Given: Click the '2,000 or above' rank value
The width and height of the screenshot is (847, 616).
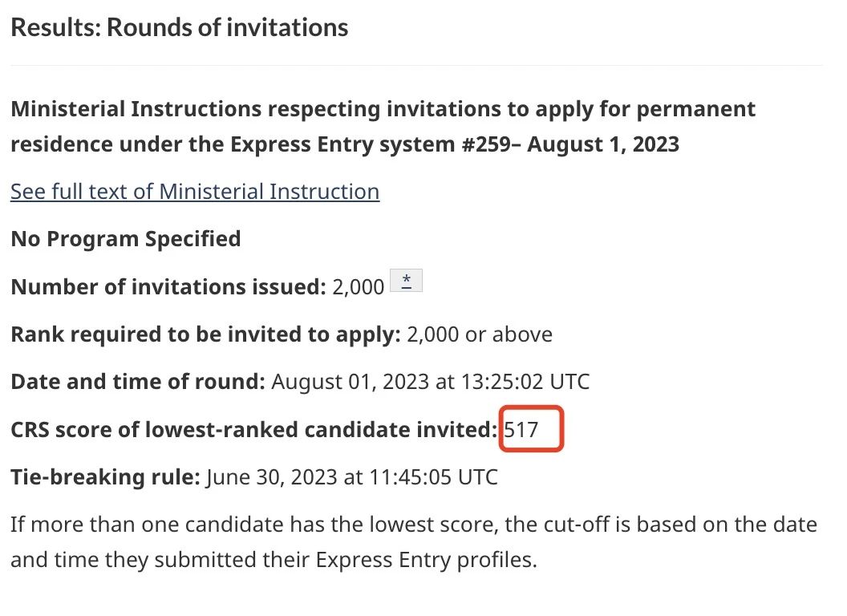Looking at the screenshot, I should 480,334.
